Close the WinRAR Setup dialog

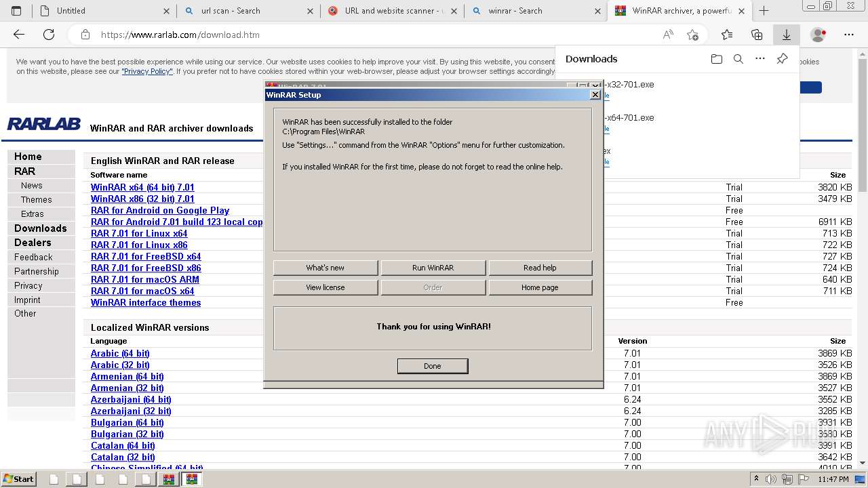pyautogui.click(x=595, y=95)
